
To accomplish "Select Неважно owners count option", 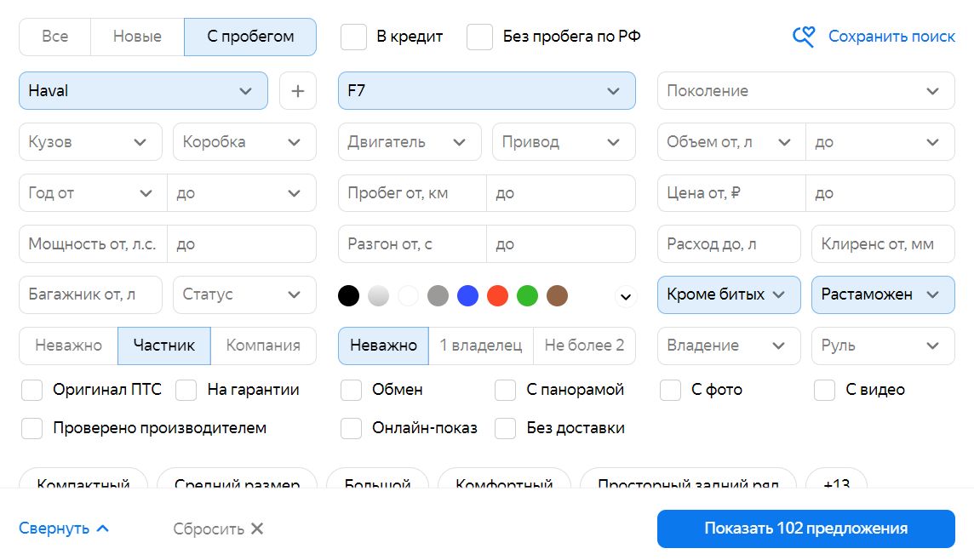I will tap(383, 346).
